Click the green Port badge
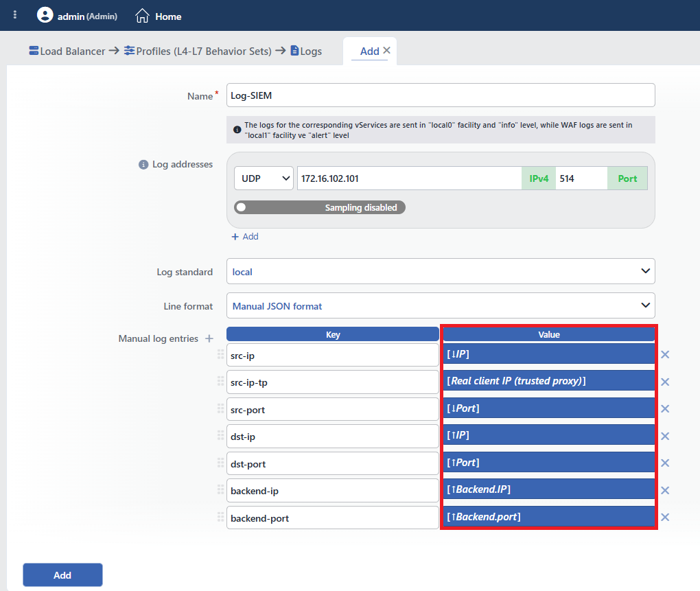Screen dimensions: 700x591 627,178
